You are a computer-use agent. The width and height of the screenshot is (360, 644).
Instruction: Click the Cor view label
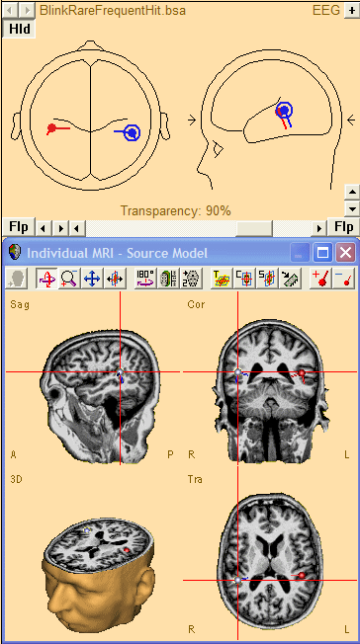click(x=196, y=305)
